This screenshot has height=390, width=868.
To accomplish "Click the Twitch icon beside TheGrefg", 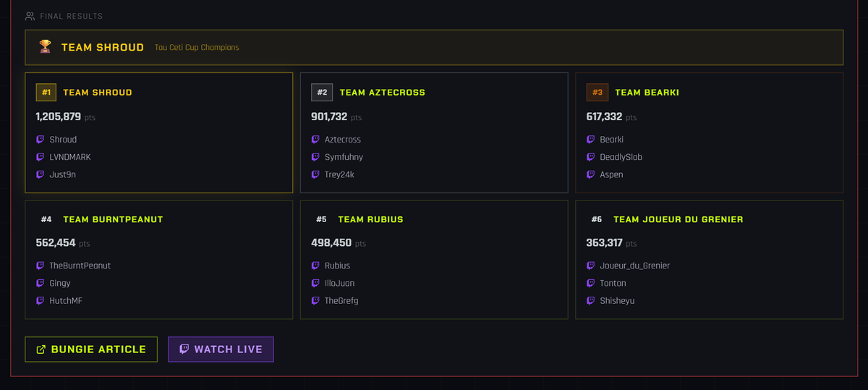I will pyautogui.click(x=315, y=300).
